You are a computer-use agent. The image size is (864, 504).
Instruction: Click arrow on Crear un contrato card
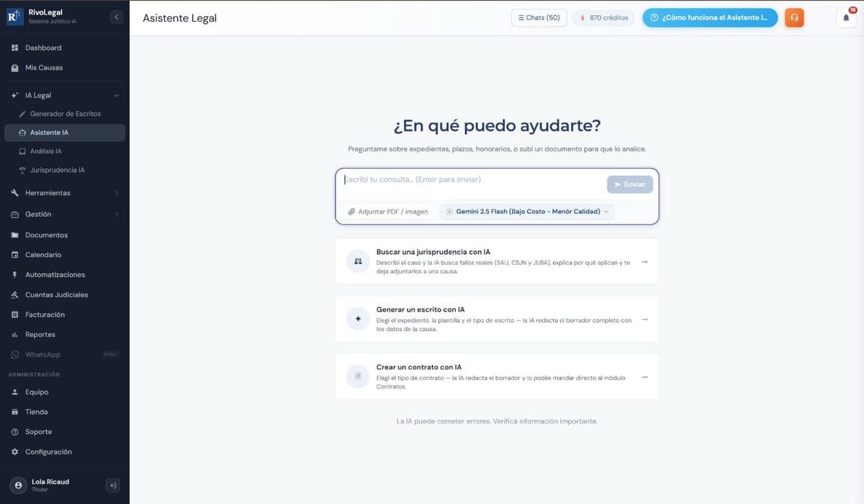pos(644,377)
